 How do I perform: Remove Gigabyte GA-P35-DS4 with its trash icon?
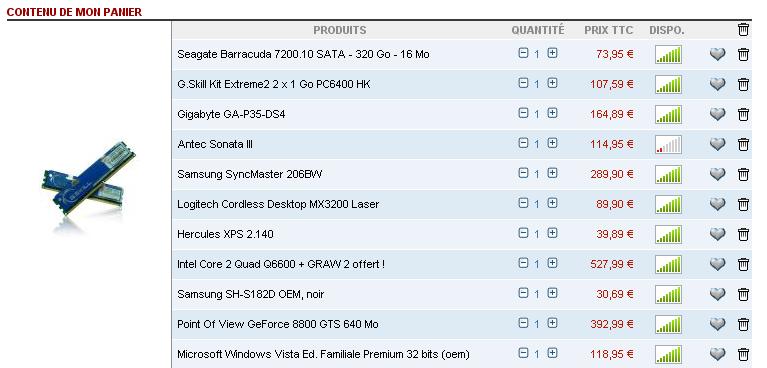[743, 115]
